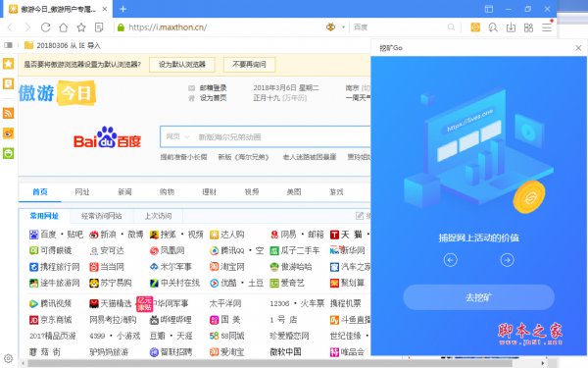This screenshot has width=588, height=368.
Task: Open the reader mode icon in toolbar
Action: point(99,27)
